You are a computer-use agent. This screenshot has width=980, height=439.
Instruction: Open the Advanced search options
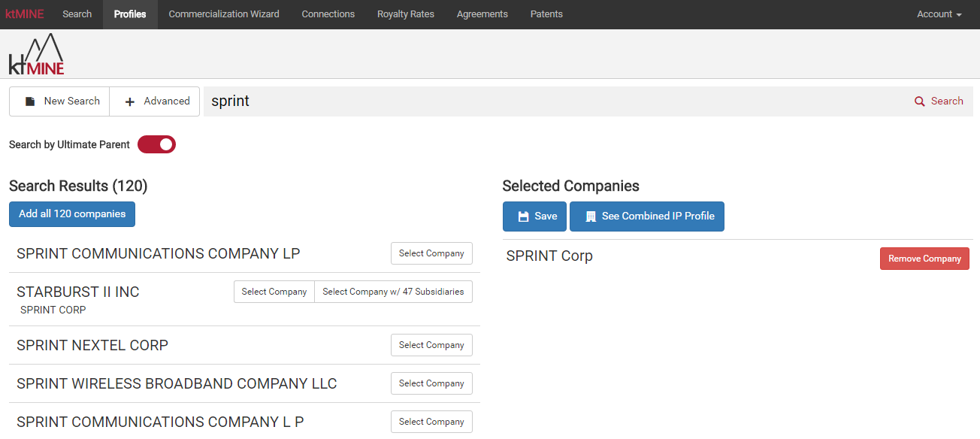pos(155,101)
